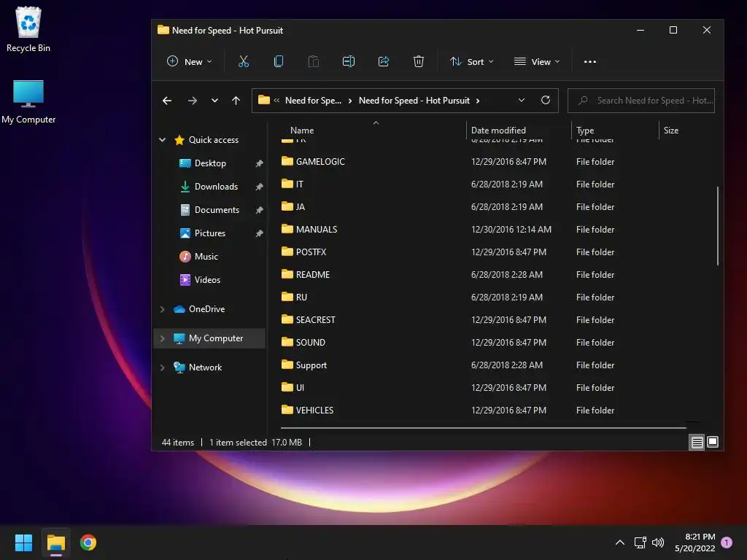Unpin Desktop from Quick access
747x560 pixels.
click(x=259, y=163)
